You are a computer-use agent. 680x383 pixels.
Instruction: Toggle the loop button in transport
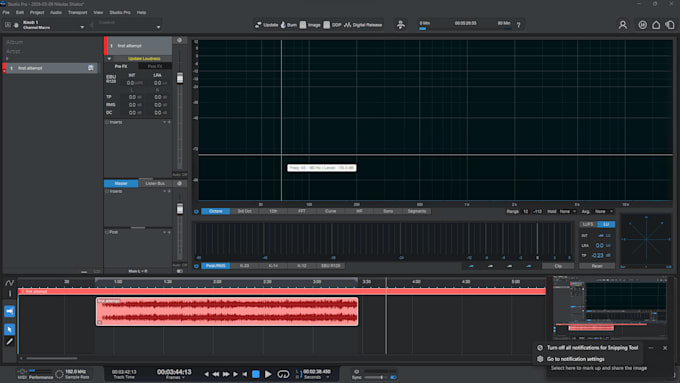coord(283,374)
